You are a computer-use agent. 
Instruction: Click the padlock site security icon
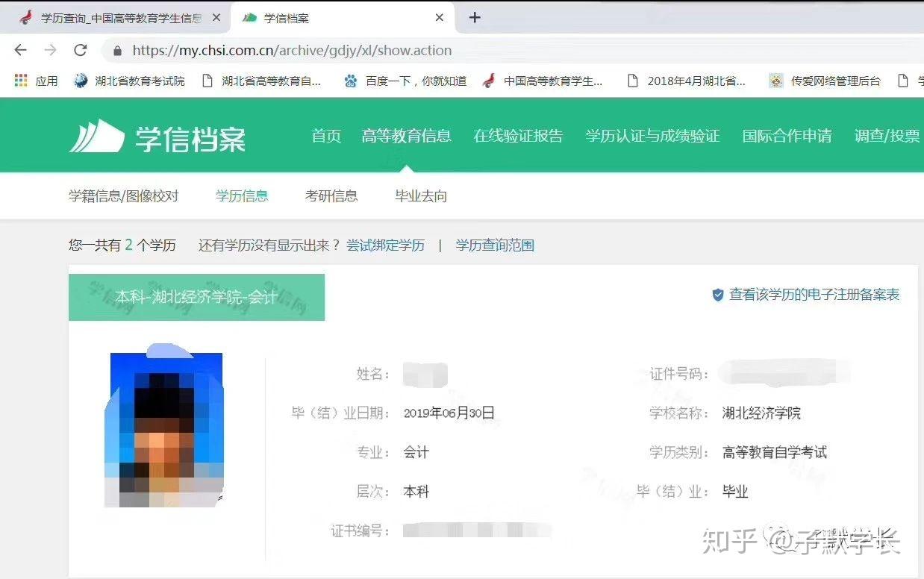116,51
